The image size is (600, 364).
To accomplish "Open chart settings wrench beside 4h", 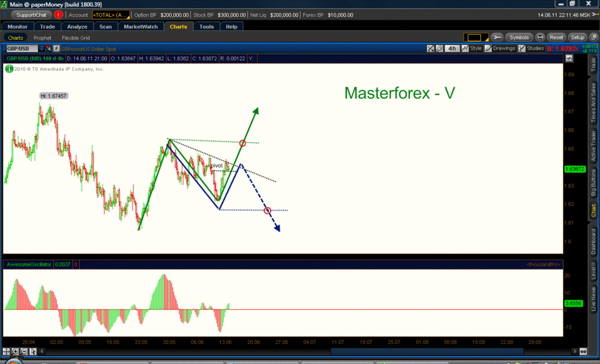I will [x=439, y=49].
